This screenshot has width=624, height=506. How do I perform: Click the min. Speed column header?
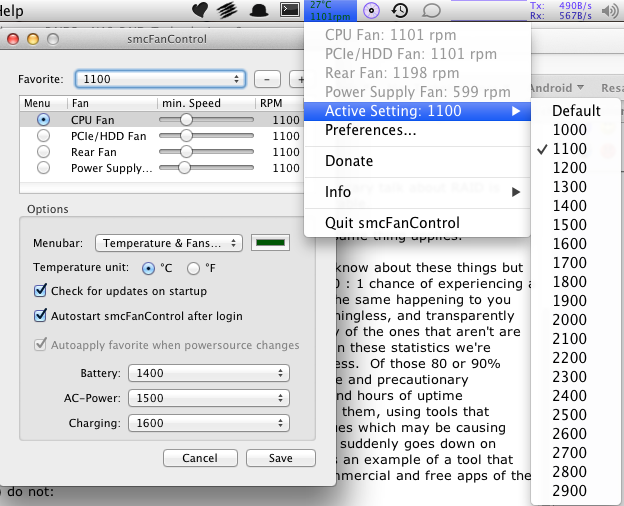point(206,104)
